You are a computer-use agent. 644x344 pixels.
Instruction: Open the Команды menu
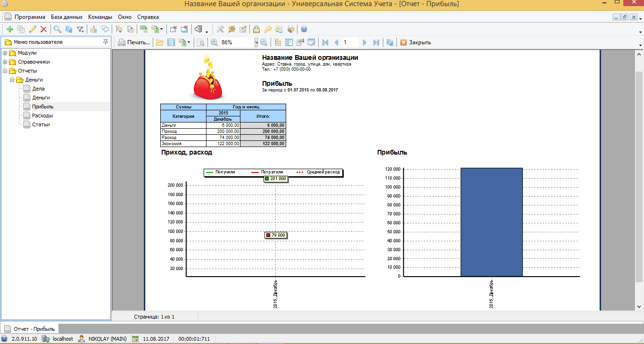click(x=100, y=17)
